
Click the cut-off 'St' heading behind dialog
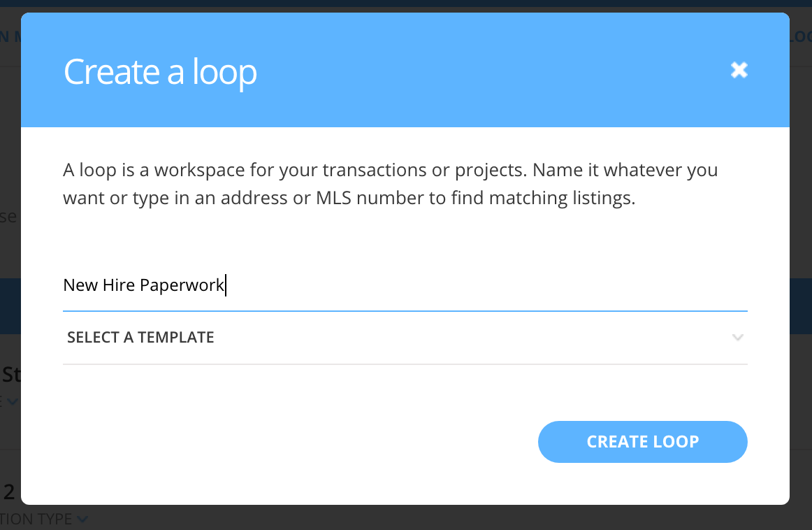coord(11,374)
